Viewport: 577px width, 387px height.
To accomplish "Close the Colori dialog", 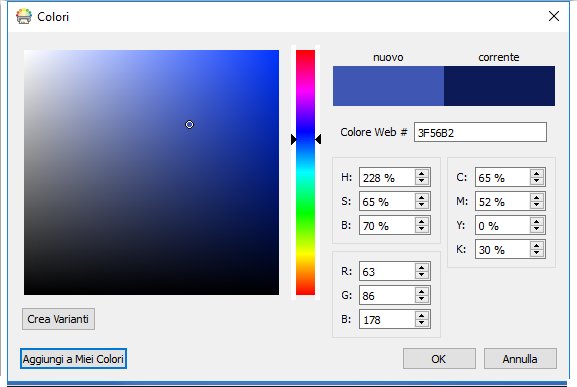I will (x=553, y=16).
